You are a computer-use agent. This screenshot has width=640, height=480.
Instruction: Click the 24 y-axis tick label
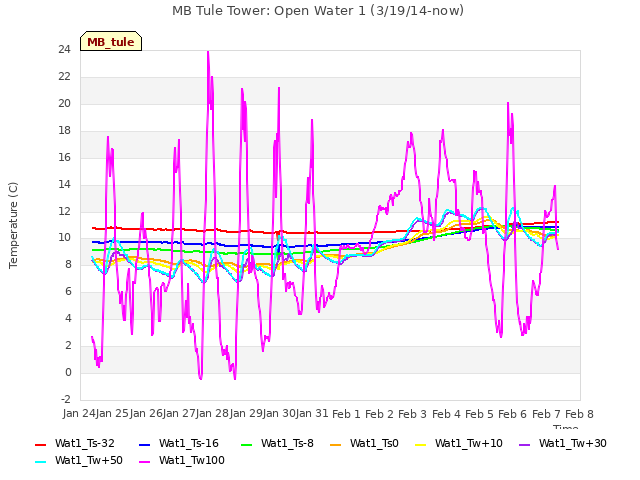click(64, 49)
